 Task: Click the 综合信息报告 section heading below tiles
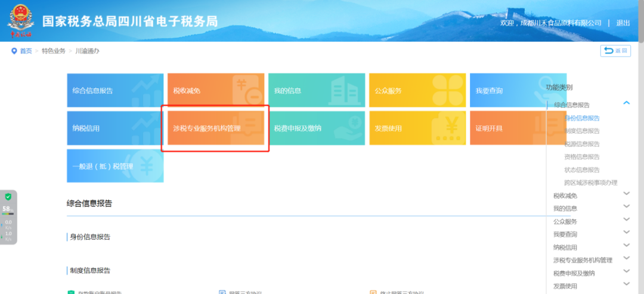coord(89,203)
